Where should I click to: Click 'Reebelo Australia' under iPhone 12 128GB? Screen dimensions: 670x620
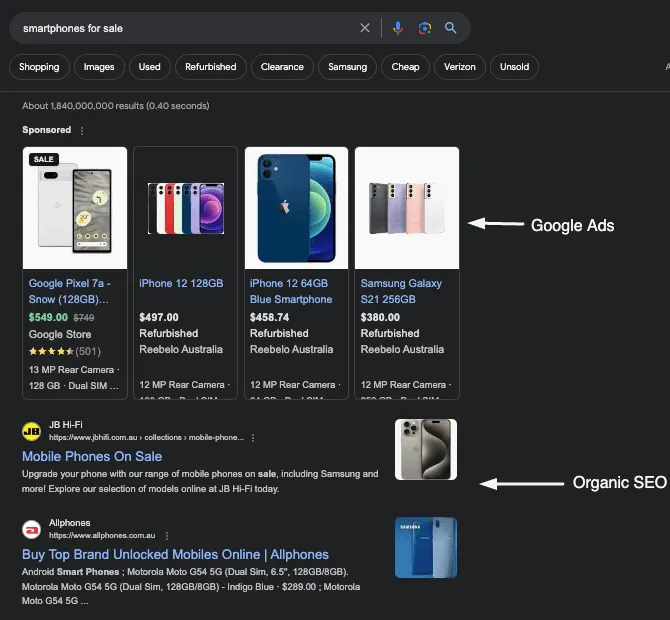pyautogui.click(x=181, y=350)
